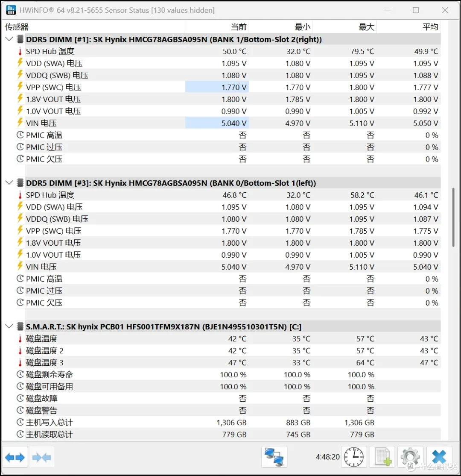Click the 4:48:20 elapsed time display
461x476 pixels.
327,457
